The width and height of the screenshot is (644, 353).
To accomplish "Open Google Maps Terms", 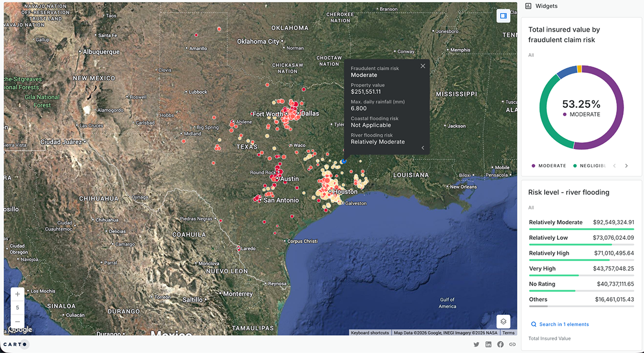I will 508,333.
